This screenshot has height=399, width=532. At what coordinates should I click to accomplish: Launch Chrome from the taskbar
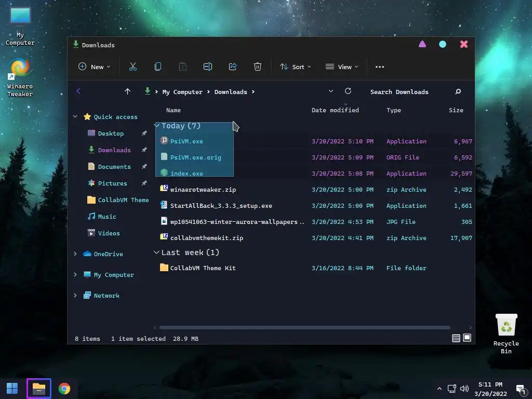(x=64, y=389)
